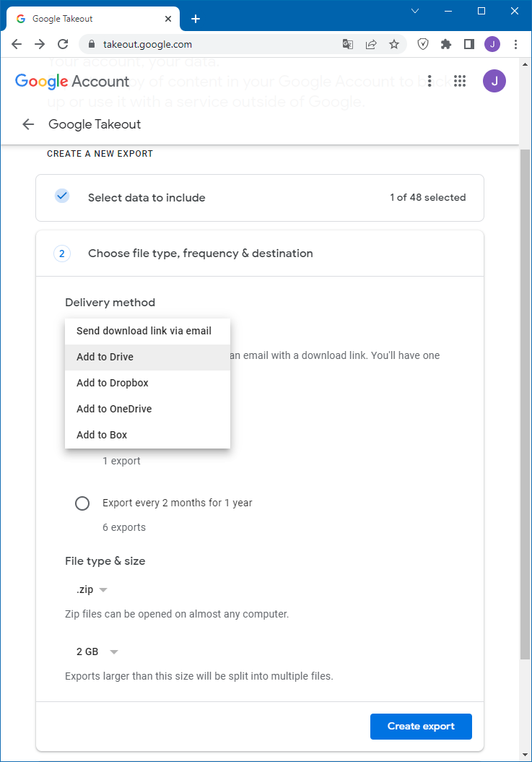Open the Chrome three-dot menu

(515, 44)
